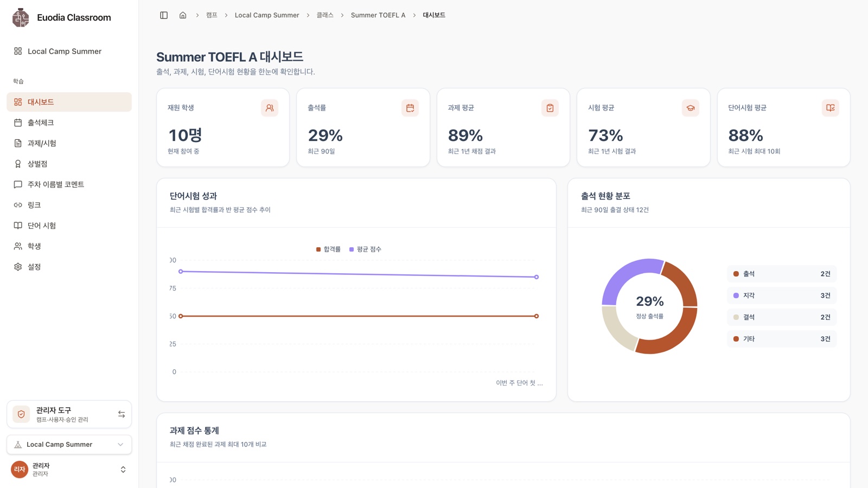The height and width of the screenshot is (488, 868).
Task: Click the donut chart center 29%
Action: point(650,301)
